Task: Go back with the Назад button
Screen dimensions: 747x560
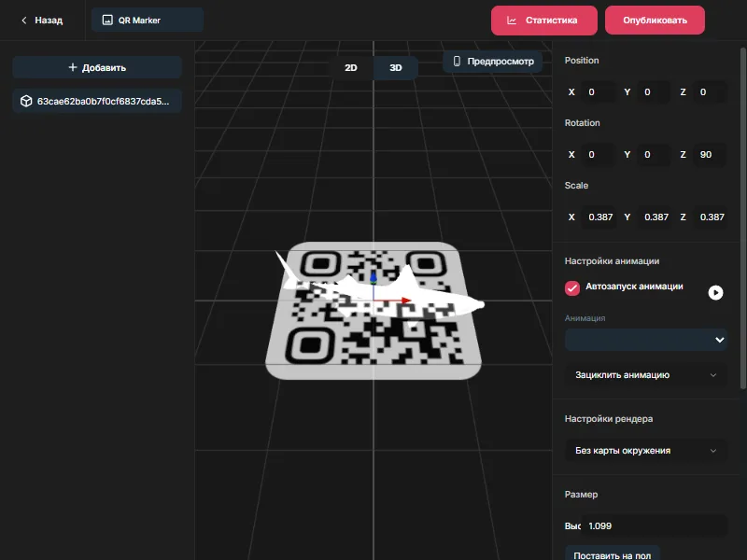Action: point(42,21)
